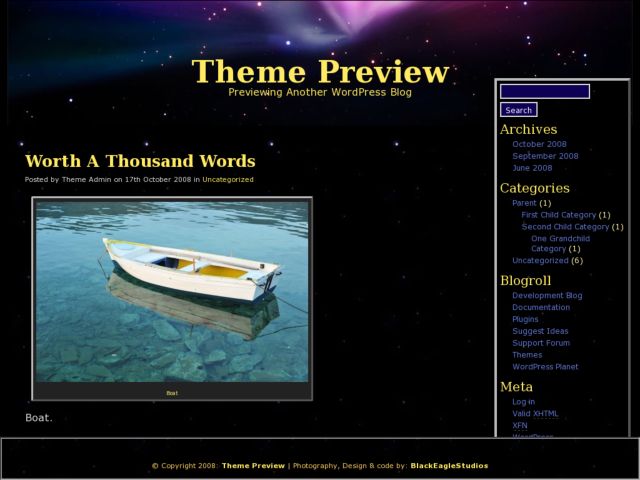Viewport: 640px width, 480px height.
Task: Visit the Plugins blogroll link
Action: tap(525, 319)
